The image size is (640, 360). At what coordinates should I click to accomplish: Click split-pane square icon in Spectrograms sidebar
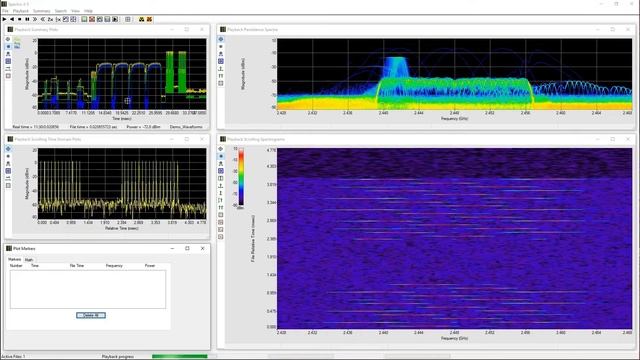(221, 178)
